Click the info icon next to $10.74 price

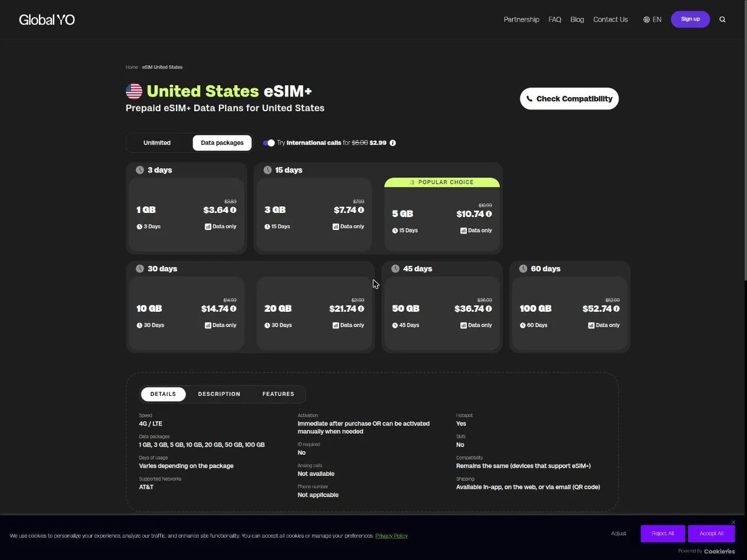489,214
